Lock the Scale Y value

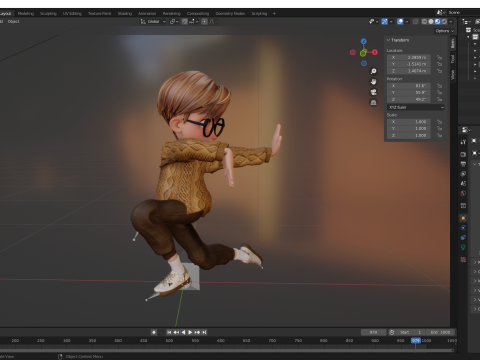(439, 129)
